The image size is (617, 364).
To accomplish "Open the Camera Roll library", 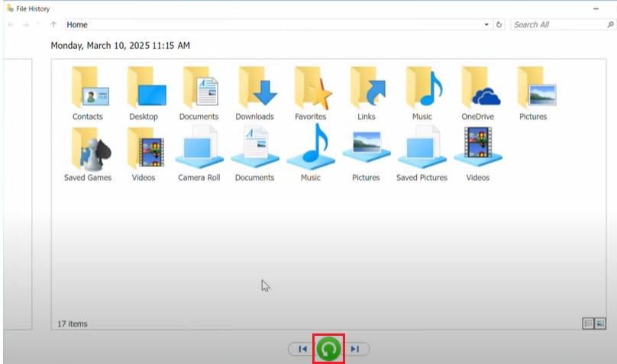I will coord(199,154).
